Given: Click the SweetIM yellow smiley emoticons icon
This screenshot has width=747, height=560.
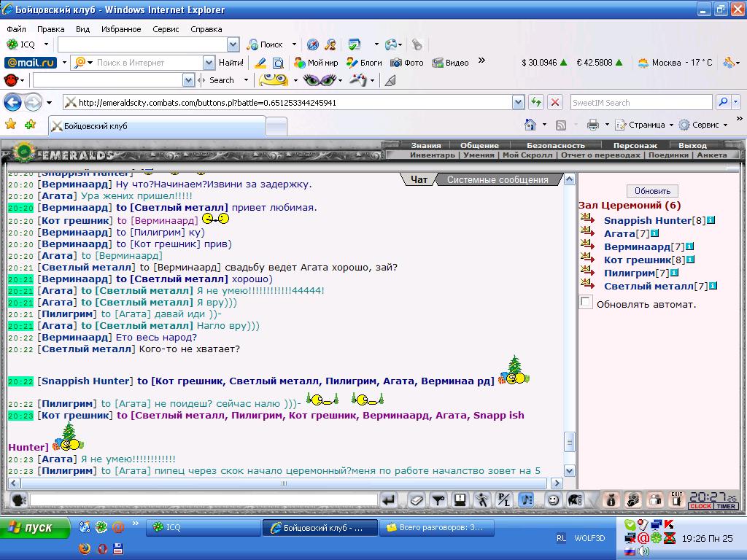Looking at the screenshot, I should (274, 80).
